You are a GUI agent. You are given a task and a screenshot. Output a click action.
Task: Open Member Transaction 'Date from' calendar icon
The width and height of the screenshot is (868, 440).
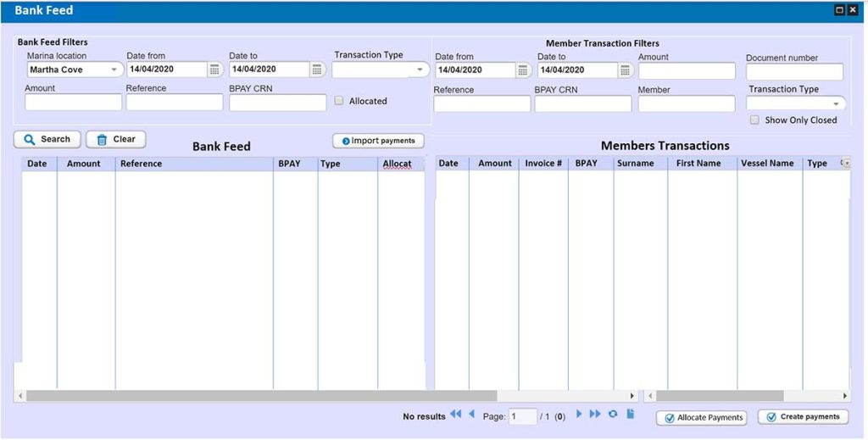pyautogui.click(x=523, y=70)
